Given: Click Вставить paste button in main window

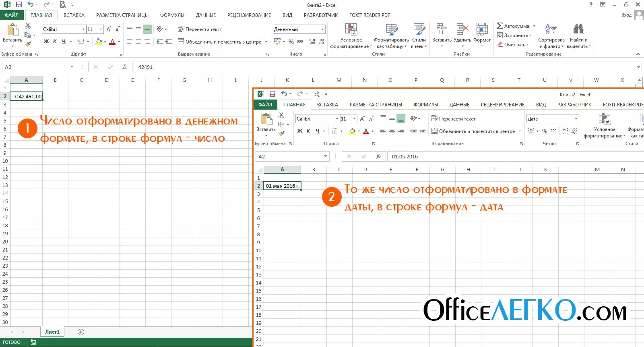Looking at the screenshot, I should click(12, 35).
